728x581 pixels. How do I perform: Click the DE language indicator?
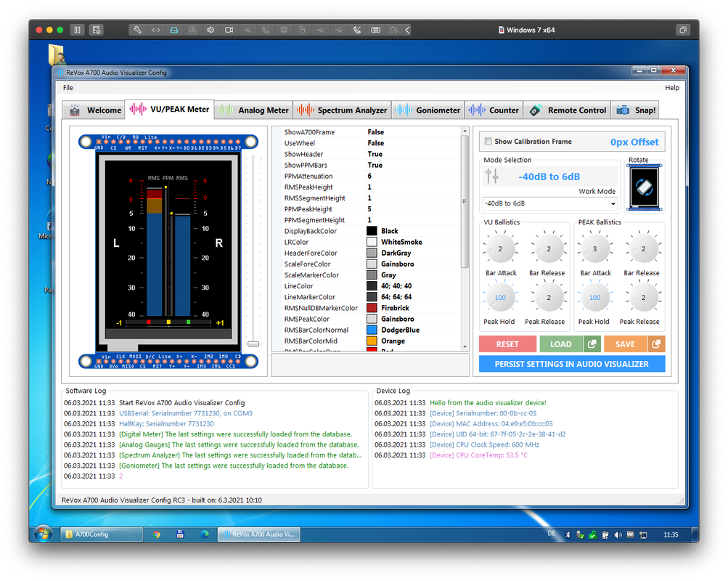(x=551, y=534)
